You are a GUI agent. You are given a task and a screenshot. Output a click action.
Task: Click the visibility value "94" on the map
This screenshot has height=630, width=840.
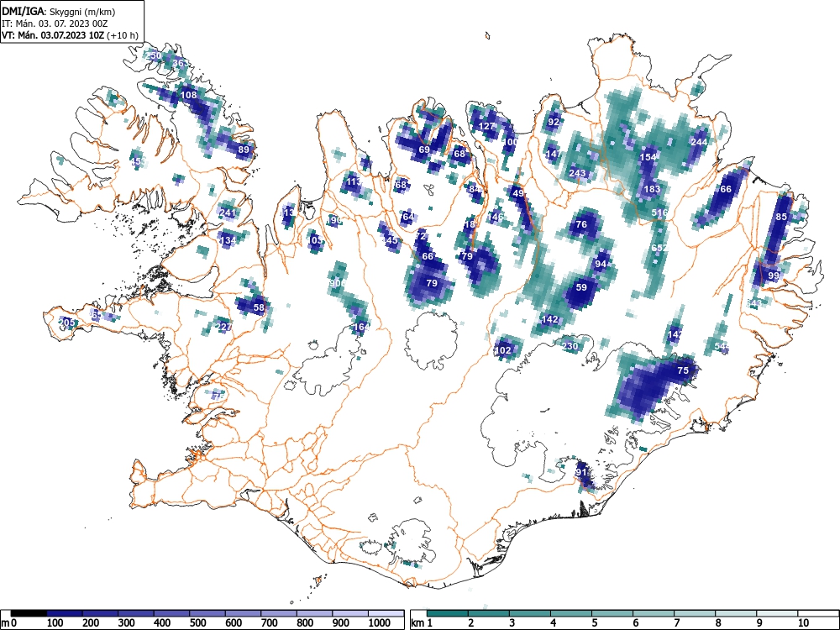tap(601, 264)
